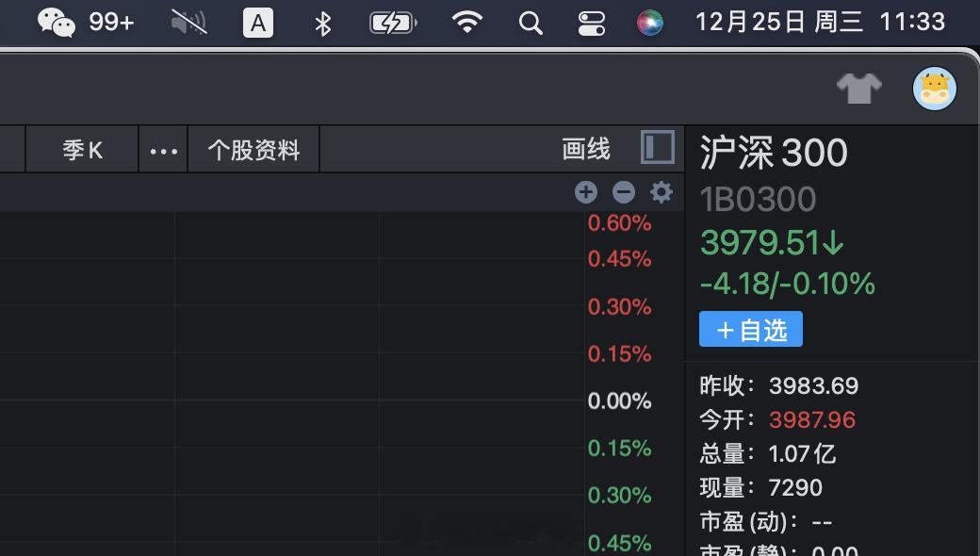Switch input method via the A icon
The image size is (980, 556).
coord(258,24)
